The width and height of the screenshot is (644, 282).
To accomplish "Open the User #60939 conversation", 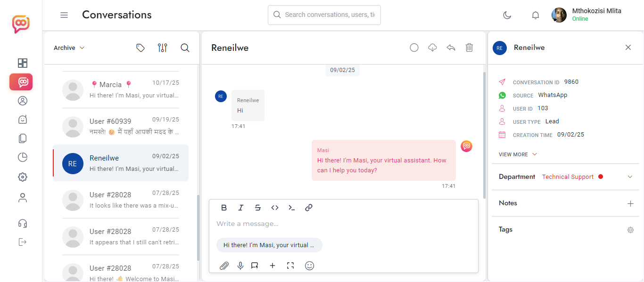I will 121,126.
